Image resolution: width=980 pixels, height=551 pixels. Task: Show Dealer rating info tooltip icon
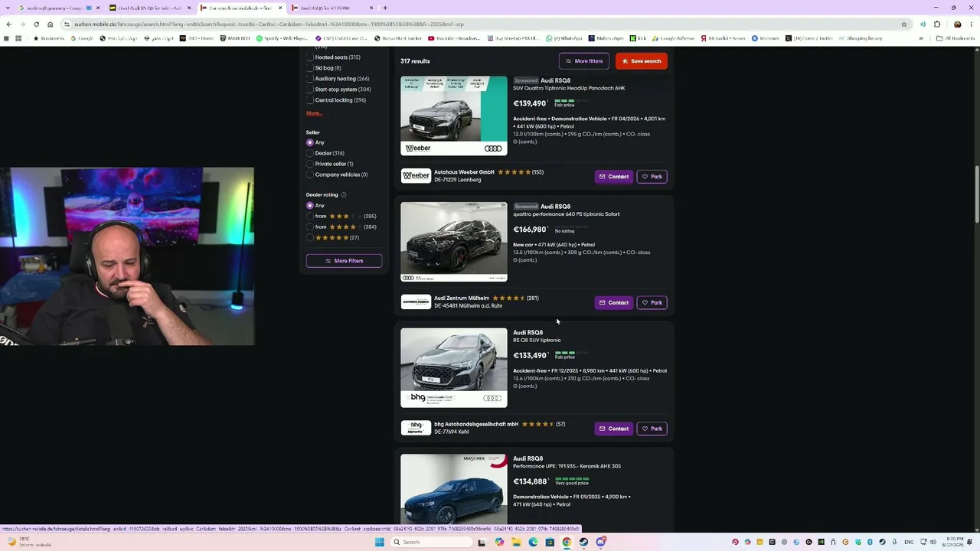click(343, 195)
